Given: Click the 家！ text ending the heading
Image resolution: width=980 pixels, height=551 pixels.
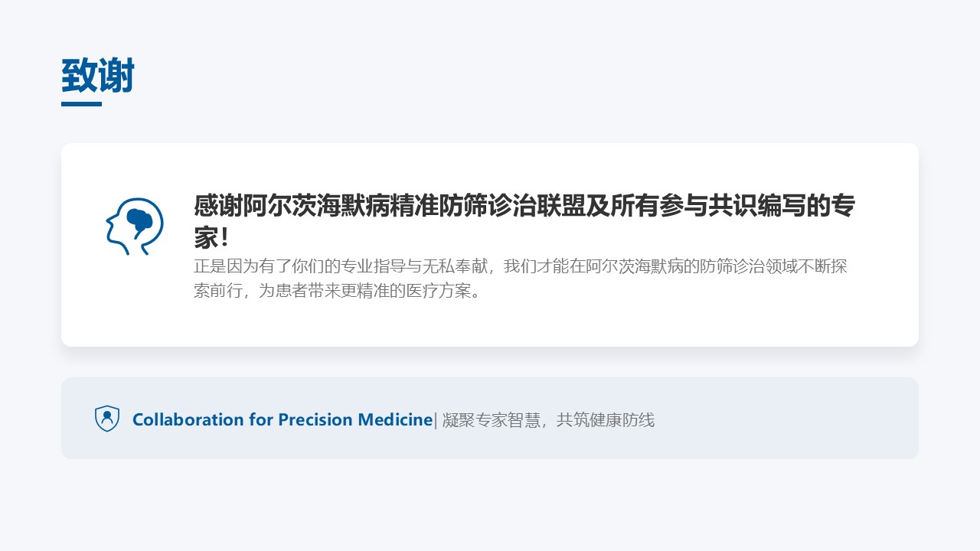Looking at the screenshot, I should click(x=212, y=237).
